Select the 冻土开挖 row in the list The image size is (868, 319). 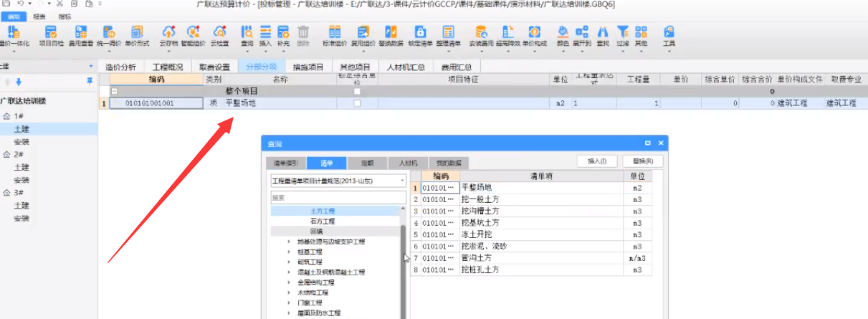[531, 234]
